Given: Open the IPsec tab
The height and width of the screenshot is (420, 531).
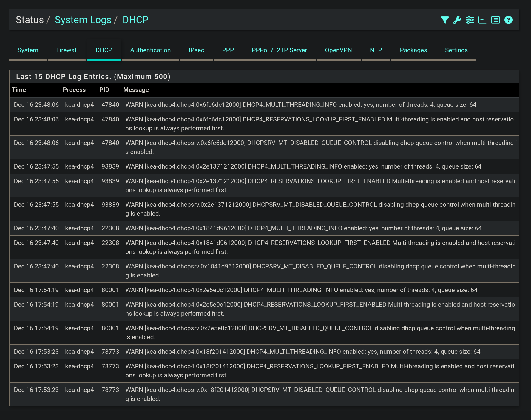Looking at the screenshot, I should pyautogui.click(x=196, y=50).
